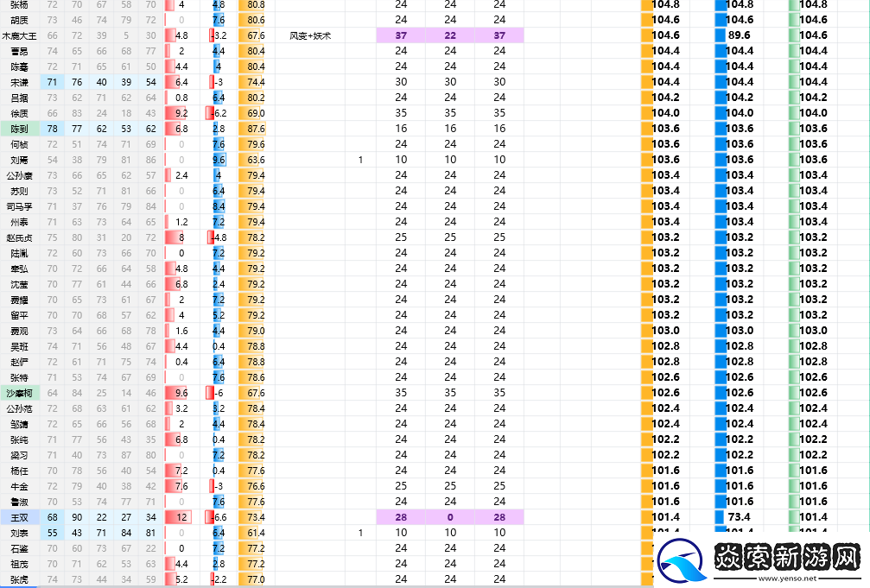
Task: Select the 木鹿大王 name cell
Action: [x=19, y=35]
